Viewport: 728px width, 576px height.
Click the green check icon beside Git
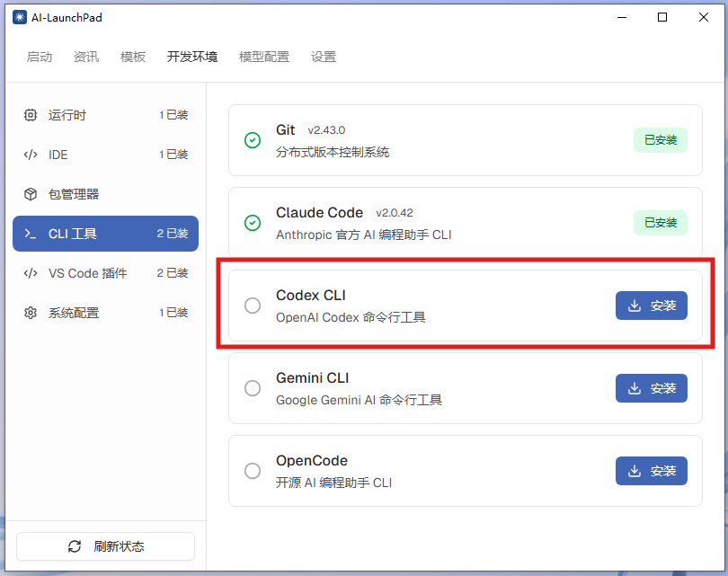(x=253, y=140)
